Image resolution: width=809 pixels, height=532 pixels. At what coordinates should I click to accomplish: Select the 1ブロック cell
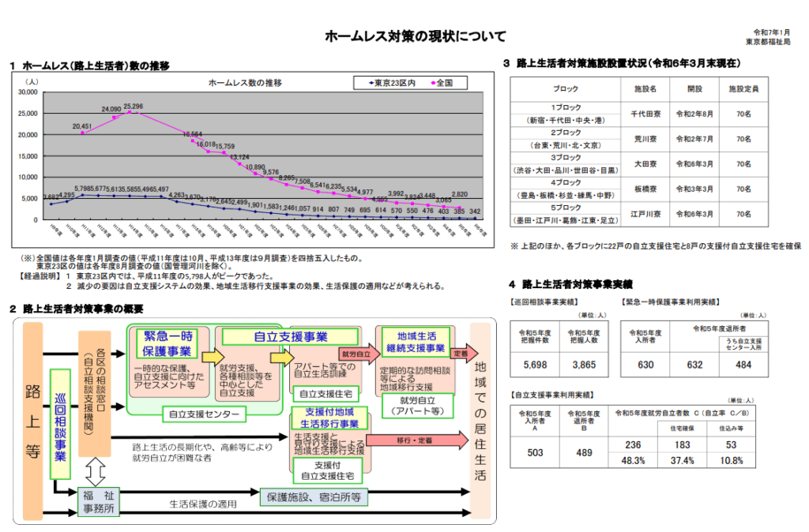(x=566, y=107)
